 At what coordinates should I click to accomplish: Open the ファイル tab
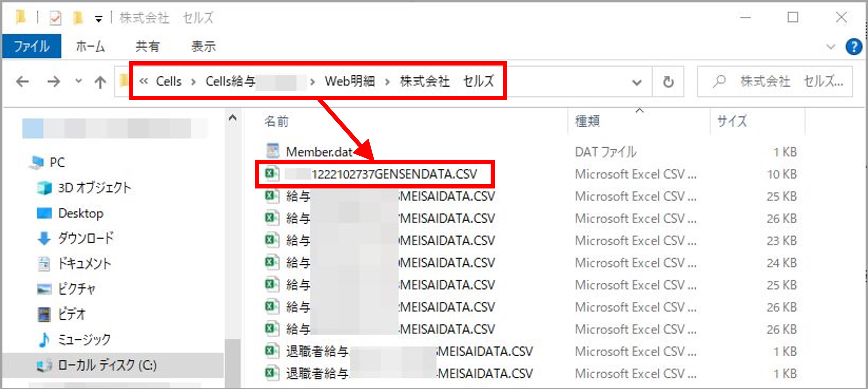(x=32, y=46)
